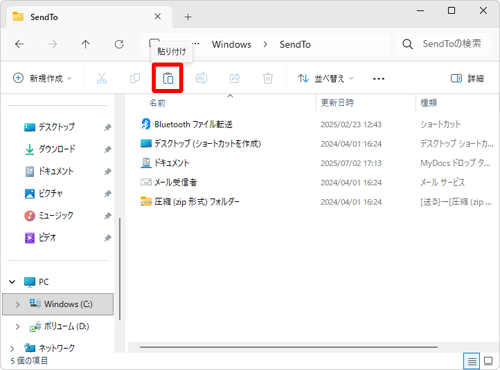Click the ショートカット type cell
Viewport: 500px width, 370px height.
(440, 124)
